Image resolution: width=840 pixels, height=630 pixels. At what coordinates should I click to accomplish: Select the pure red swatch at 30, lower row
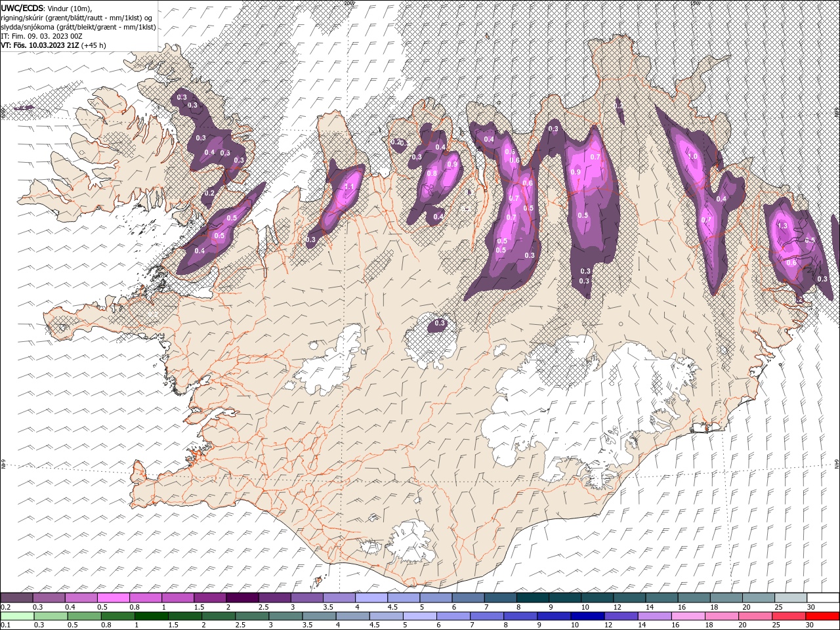[822, 616]
